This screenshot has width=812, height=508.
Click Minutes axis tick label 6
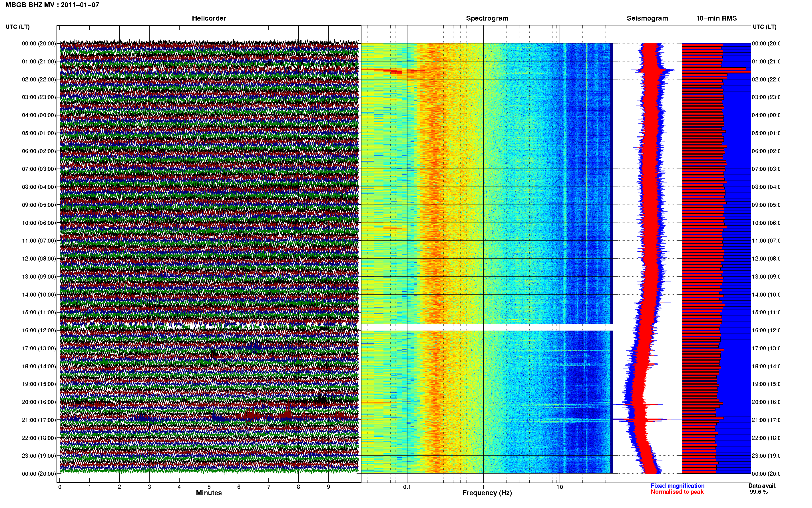coord(239,487)
